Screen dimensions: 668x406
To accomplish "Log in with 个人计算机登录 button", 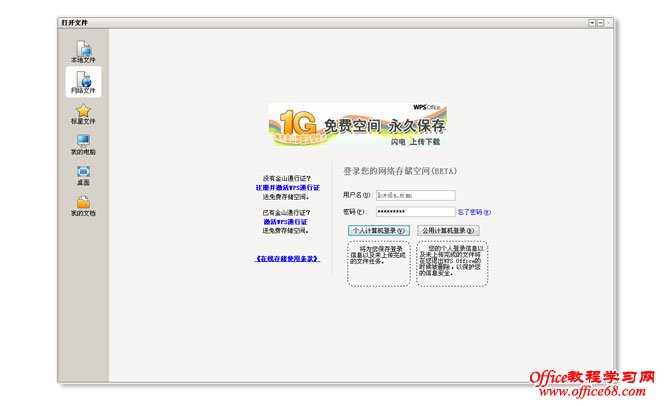I will (379, 230).
